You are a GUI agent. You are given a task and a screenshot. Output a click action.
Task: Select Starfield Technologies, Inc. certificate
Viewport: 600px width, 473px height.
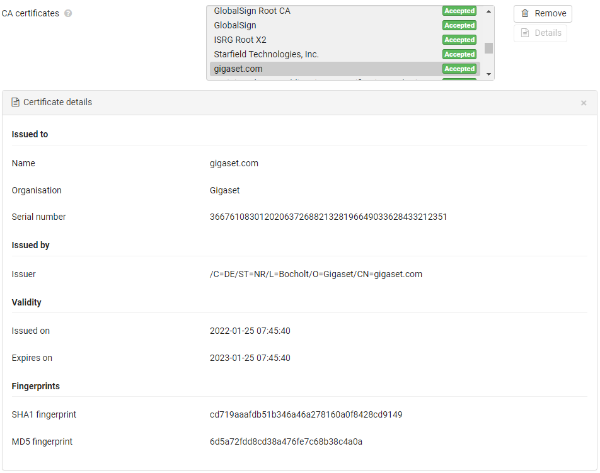344,54
